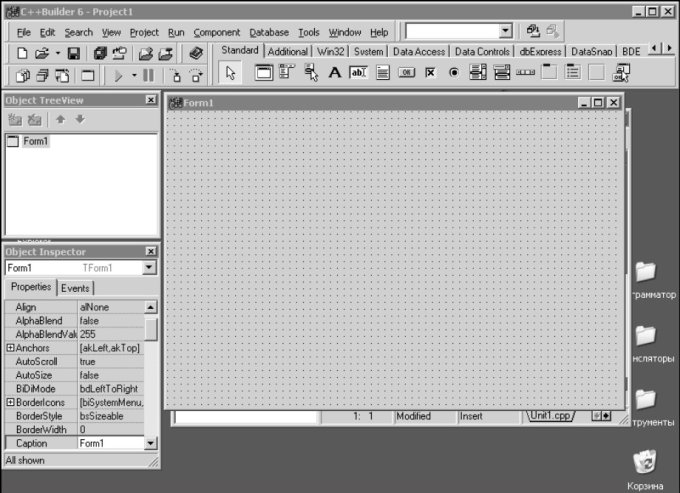This screenshot has height=493, width=680.
Task: Click the Help contents book icon
Action: [195, 52]
